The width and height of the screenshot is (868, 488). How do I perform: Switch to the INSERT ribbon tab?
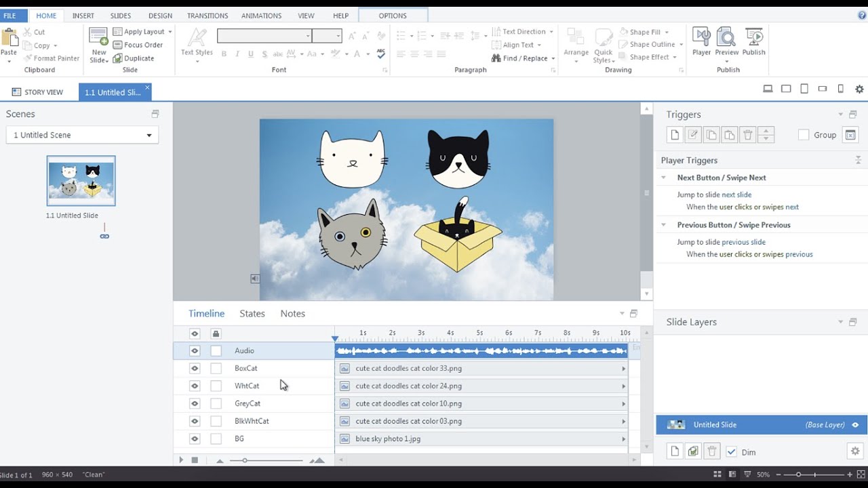tap(83, 16)
